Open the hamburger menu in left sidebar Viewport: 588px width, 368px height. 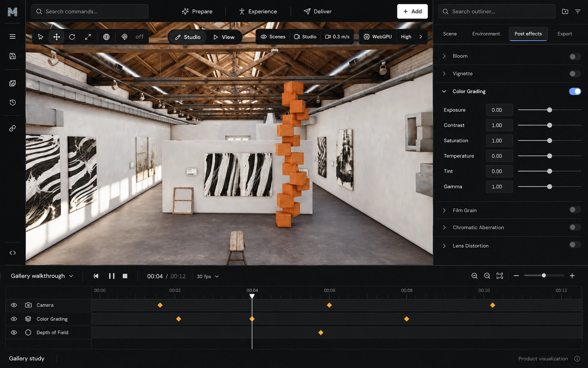coord(12,37)
